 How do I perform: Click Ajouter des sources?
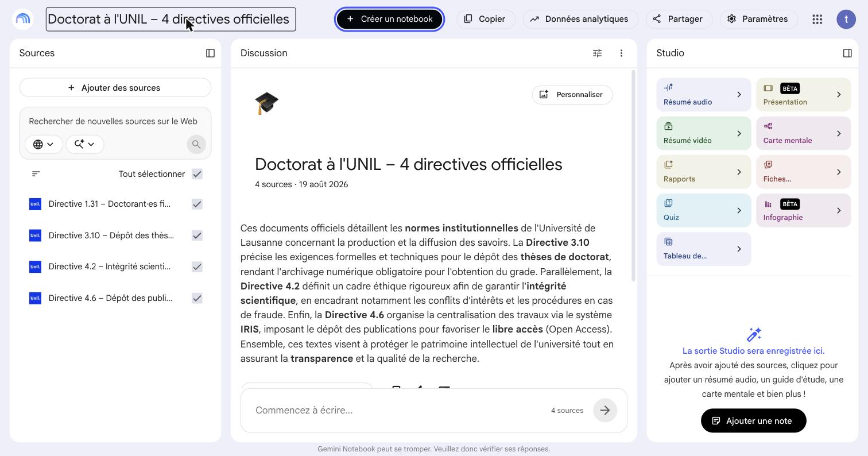click(x=115, y=88)
